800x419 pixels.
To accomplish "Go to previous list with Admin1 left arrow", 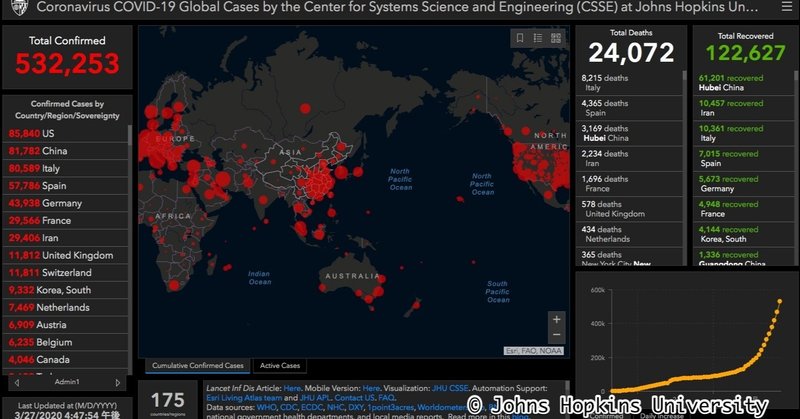I will click(x=17, y=382).
